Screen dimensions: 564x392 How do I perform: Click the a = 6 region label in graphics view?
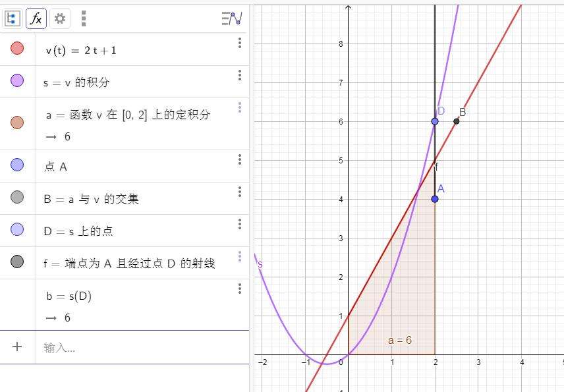point(399,340)
